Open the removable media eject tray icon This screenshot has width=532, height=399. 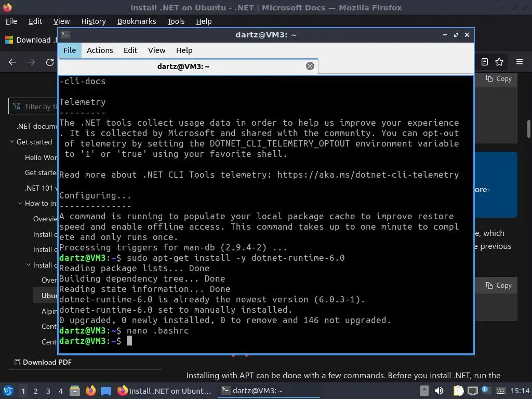click(424, 391)
